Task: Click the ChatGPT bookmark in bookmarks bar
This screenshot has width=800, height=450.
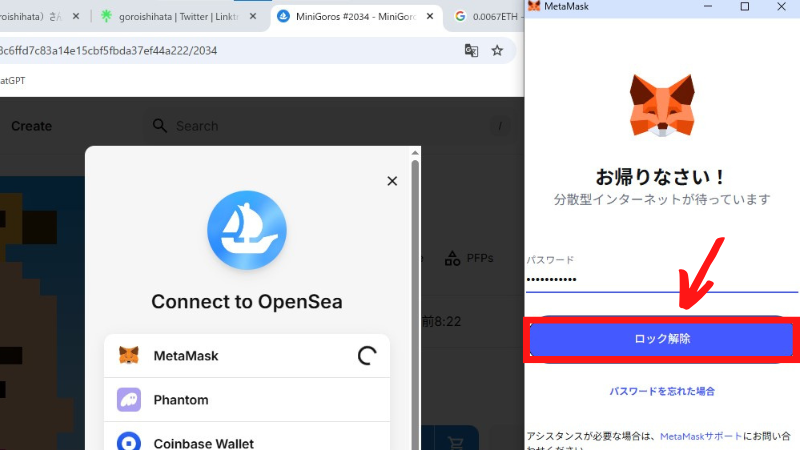Action: pos(12,81)
